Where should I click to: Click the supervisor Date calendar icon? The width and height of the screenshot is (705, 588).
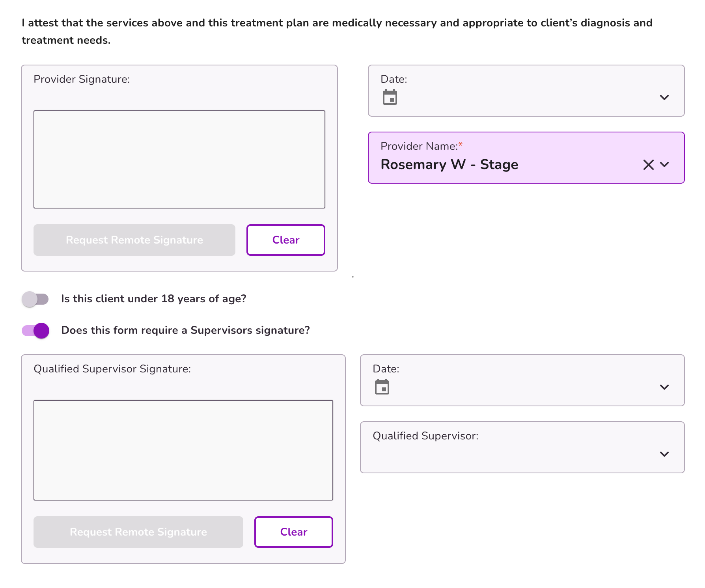pos(382,387)
